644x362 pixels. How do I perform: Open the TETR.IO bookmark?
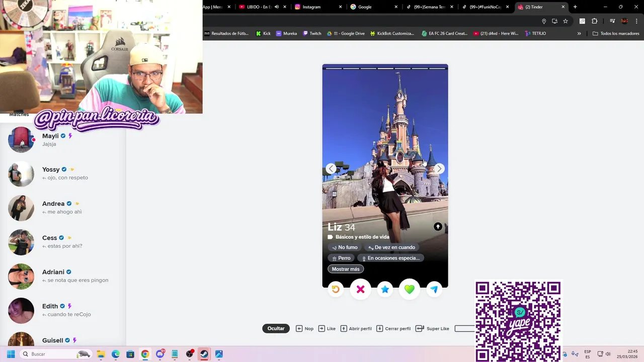point(535,34)
